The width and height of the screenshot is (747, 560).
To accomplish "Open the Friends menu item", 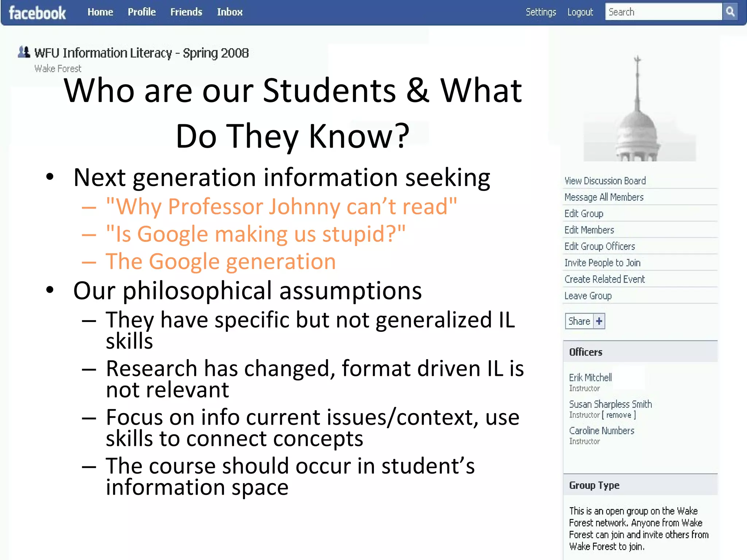I will click(186, 12).
